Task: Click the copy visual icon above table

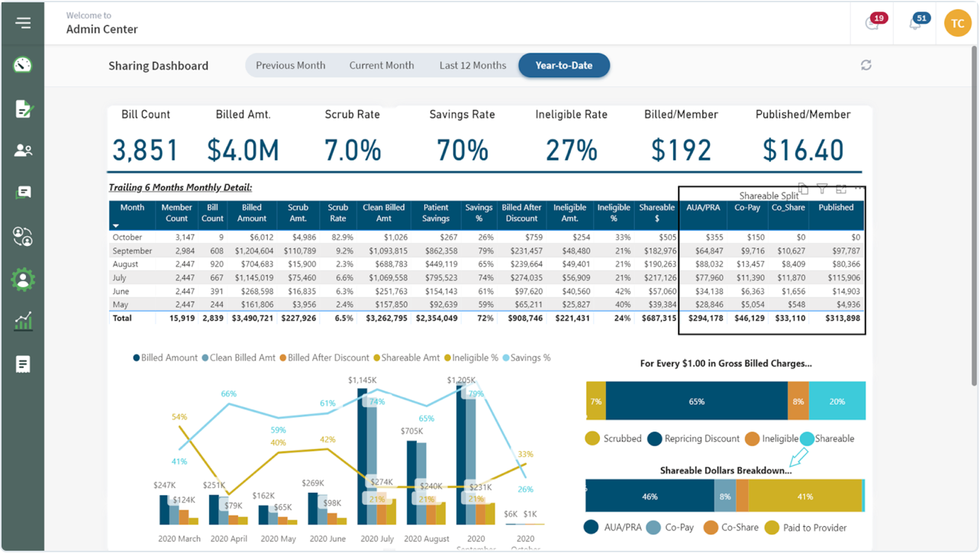Action: pos(803,188)
